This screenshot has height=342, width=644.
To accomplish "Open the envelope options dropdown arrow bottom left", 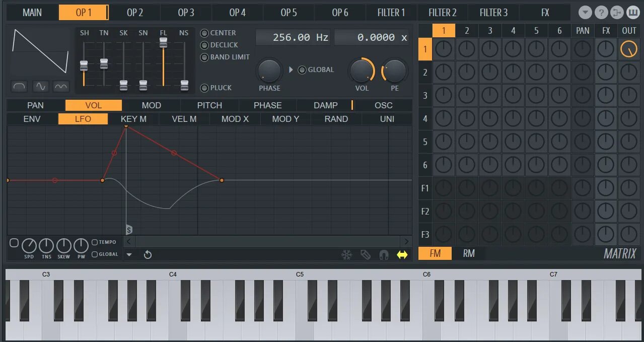I will tap(129, 255).
